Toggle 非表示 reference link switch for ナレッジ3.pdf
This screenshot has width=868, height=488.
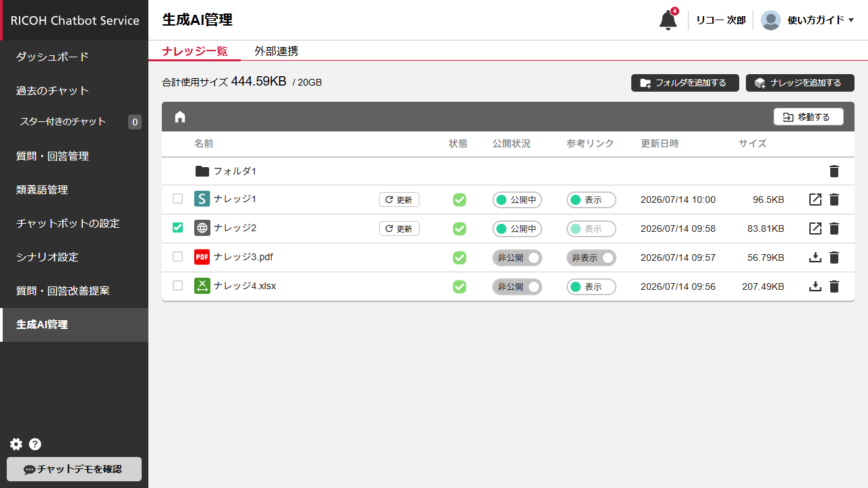point(591,257)
